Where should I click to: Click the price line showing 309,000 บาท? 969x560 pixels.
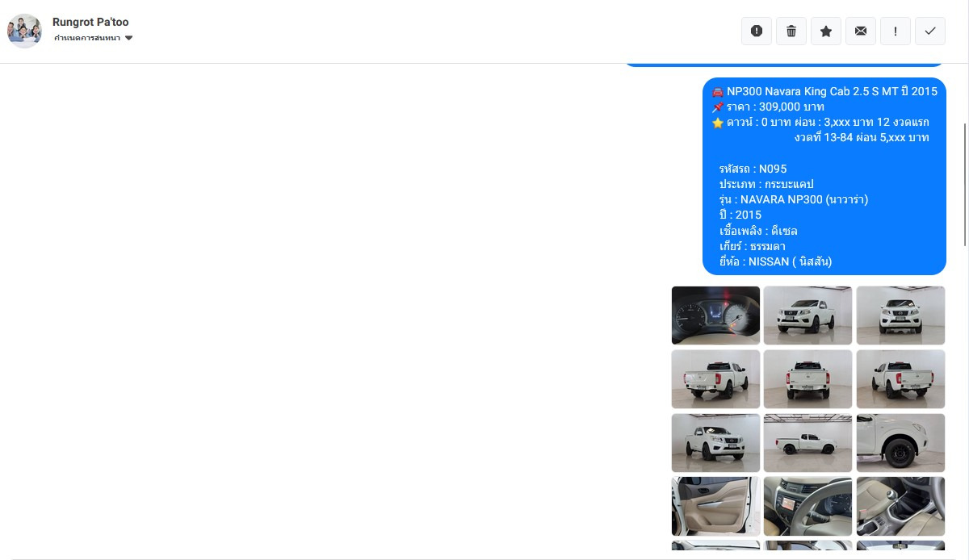click(768, 107)
